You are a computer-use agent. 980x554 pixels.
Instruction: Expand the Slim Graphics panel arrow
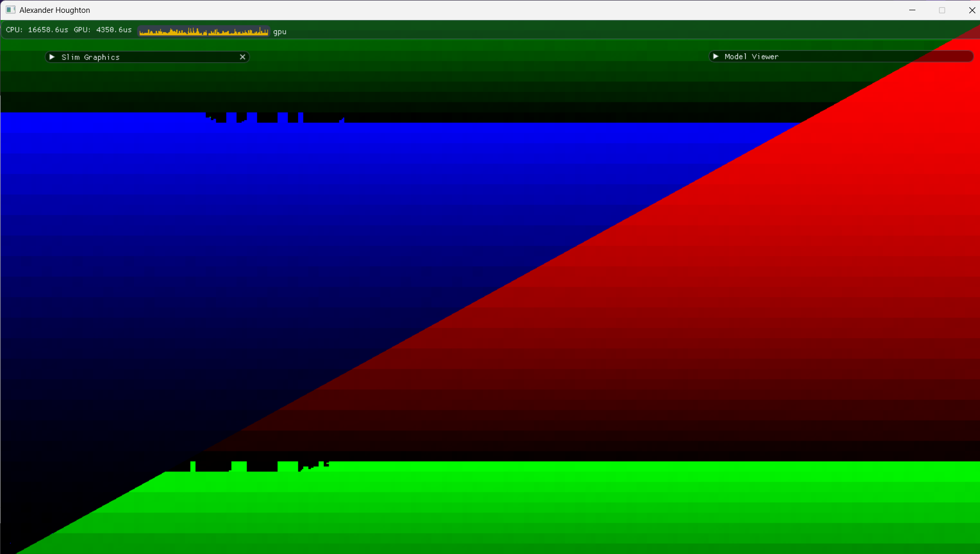52,57
